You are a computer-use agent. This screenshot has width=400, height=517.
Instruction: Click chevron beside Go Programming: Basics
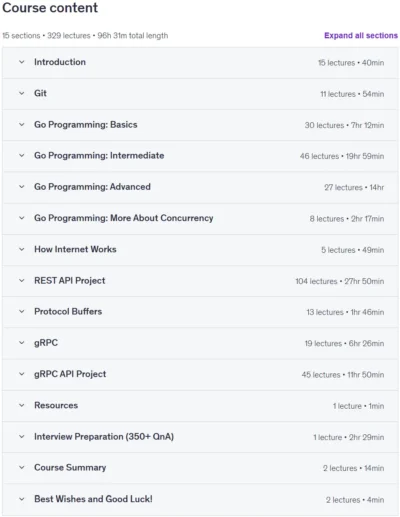click(x=22, y=125)
